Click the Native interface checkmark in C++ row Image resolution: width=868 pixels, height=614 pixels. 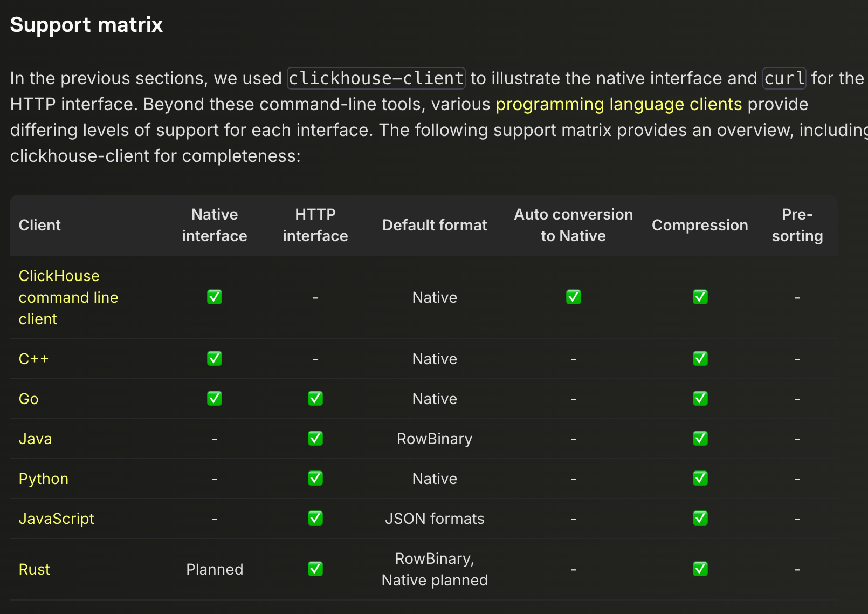point(215,358)
